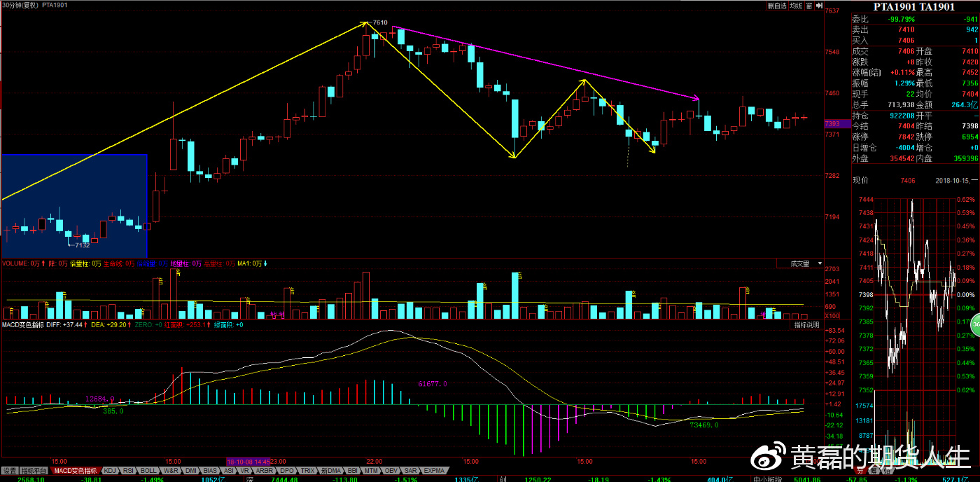Open the 成交量 indicator dropdown
Screen dimensions: 980x482
(x=799, y=264)
